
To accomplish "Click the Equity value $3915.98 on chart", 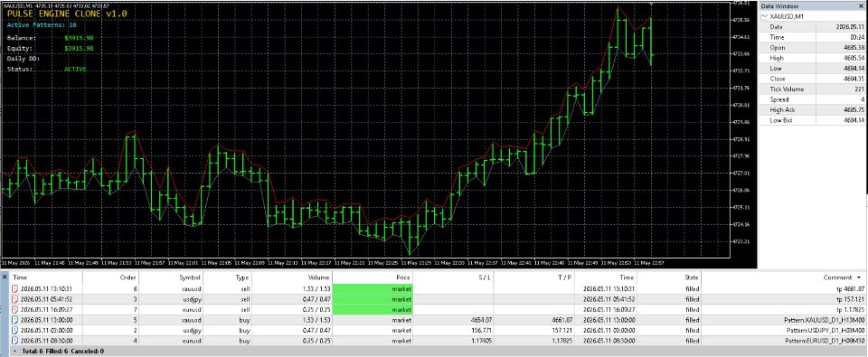I will point(79,48).
